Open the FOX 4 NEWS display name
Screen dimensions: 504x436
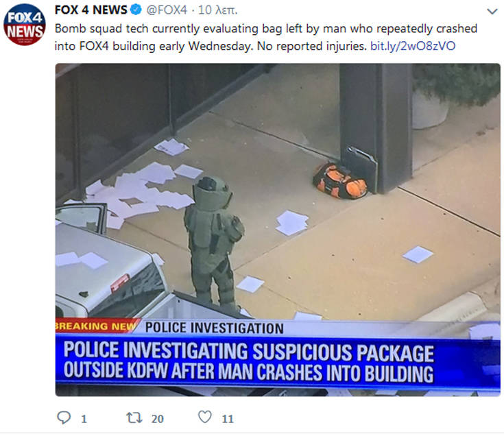(x=91, y=10)
